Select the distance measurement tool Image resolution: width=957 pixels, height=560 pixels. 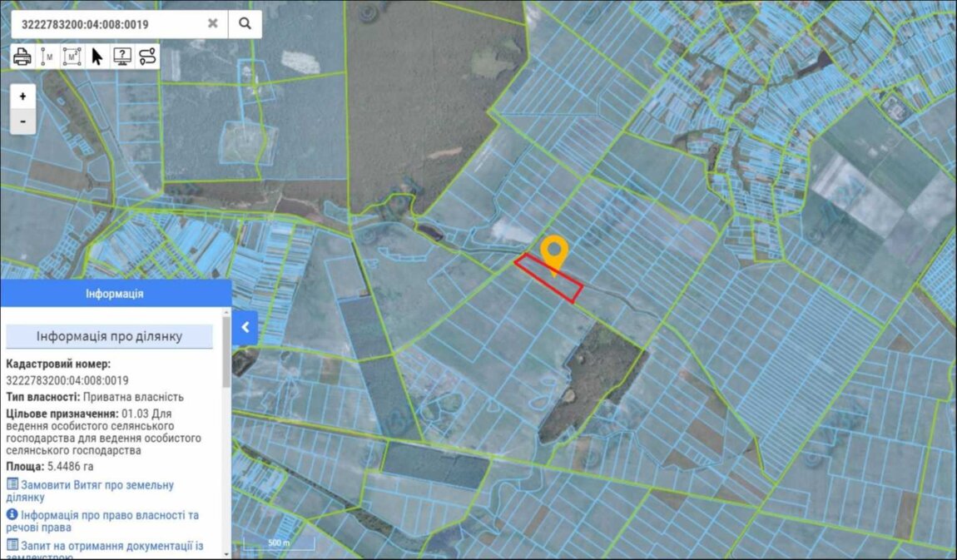(x=47, y=57)
